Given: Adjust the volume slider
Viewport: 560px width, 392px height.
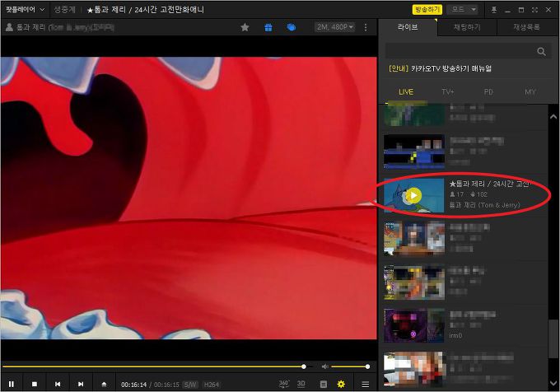Looking at the screenshot, I should [x=350, y=366].
